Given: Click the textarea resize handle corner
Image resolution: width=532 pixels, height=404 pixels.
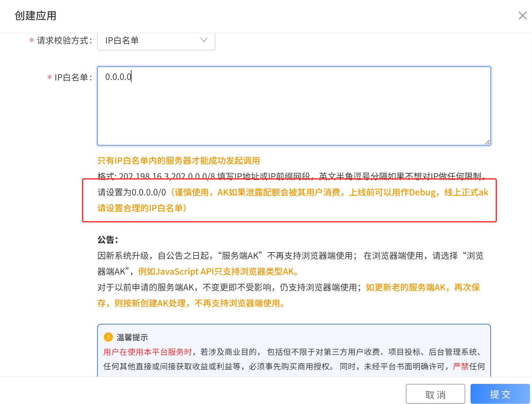Looking at the screenshot, I should (487, 142).
